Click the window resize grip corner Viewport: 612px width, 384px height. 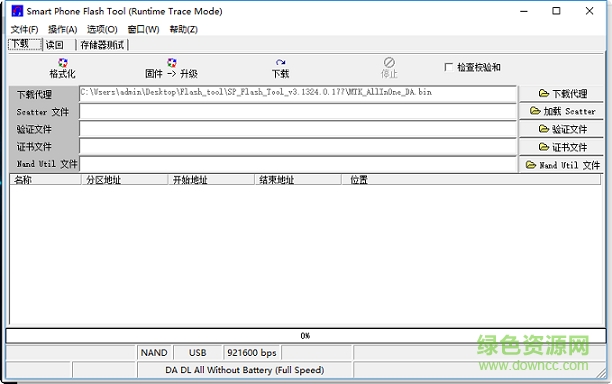click(601, 373)
